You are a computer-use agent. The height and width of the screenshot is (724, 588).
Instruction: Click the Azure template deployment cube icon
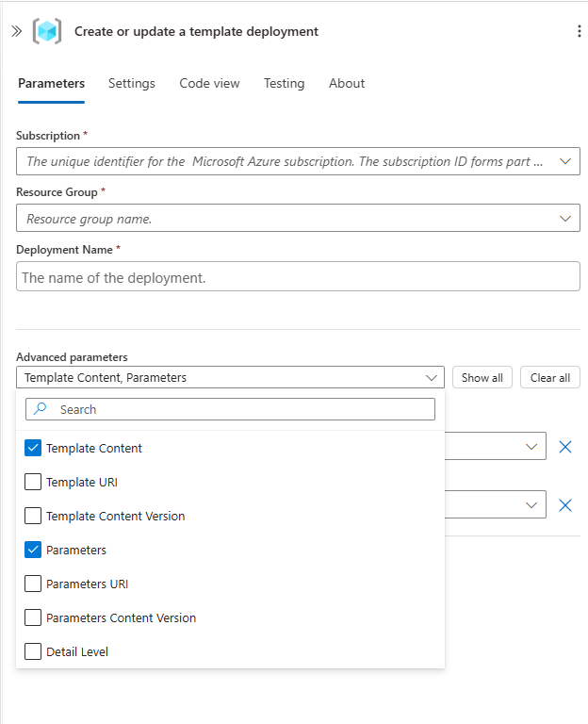coord(47,31)
